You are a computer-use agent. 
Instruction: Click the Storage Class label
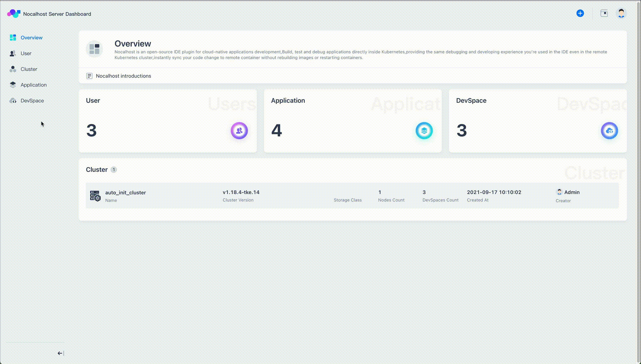pyautogui.click(x=348, y=200)
